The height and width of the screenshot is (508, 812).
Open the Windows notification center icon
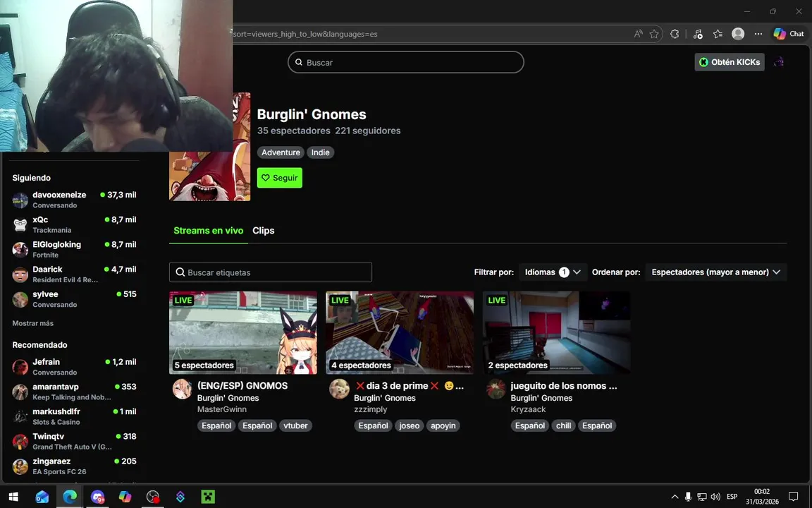pyautogui.click(x=793, y=497)
